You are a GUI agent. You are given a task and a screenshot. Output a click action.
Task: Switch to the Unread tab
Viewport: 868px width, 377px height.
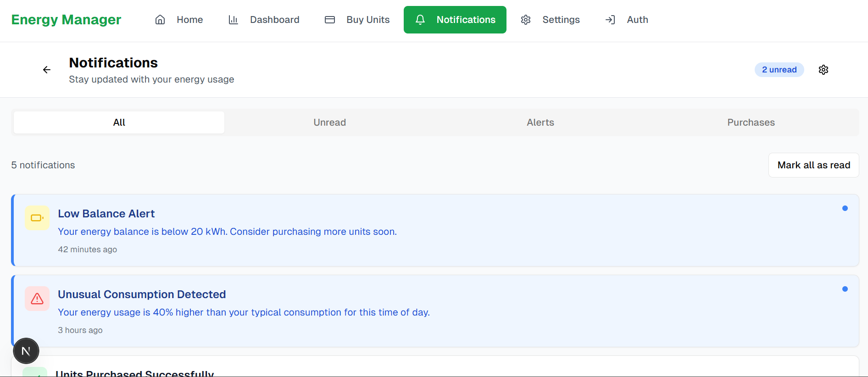tap(329, 122)
